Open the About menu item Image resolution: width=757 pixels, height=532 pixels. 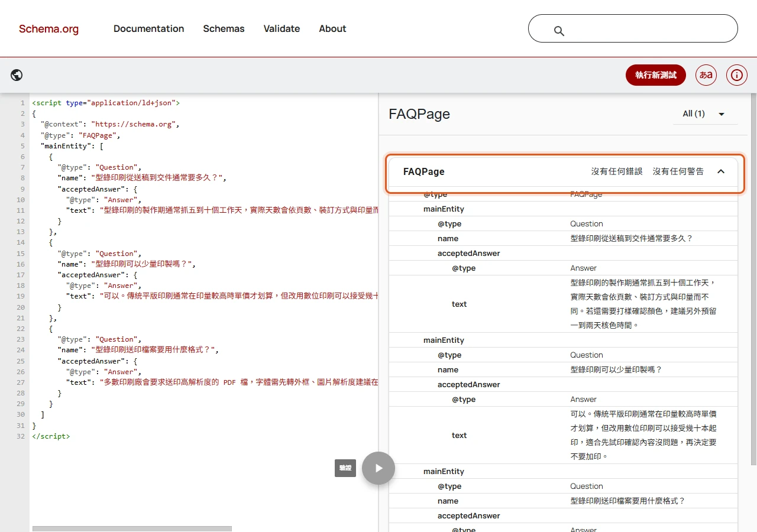pyautogui.click(x=332, y=28)
